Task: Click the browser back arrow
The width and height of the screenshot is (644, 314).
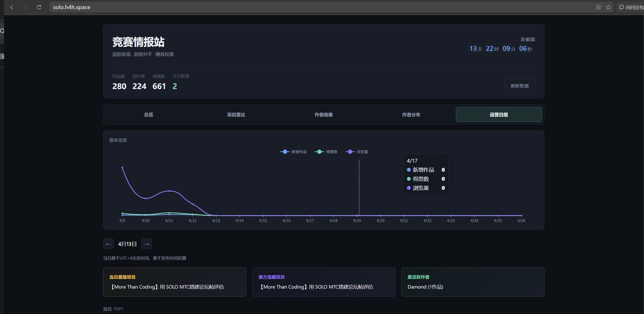Action: [12, 7]
